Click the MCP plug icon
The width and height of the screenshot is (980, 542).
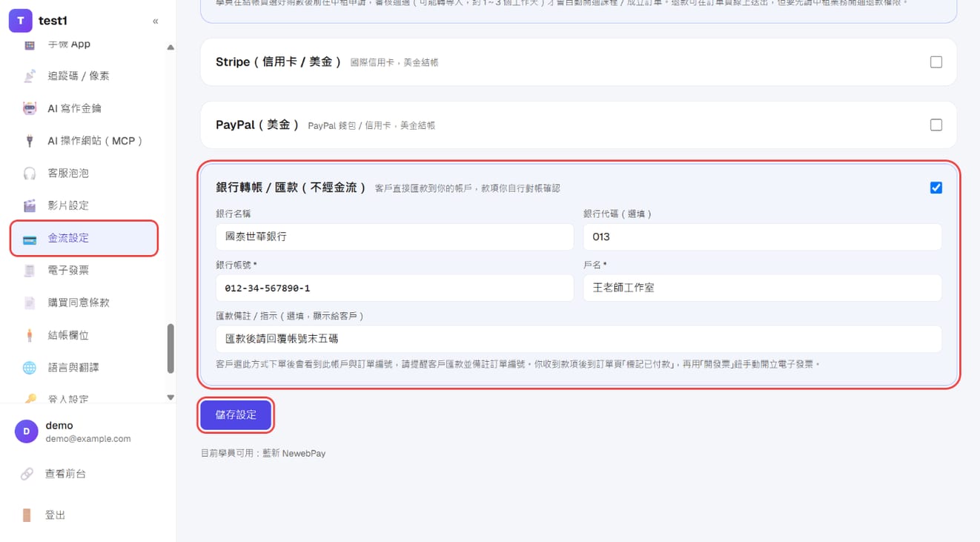coord(30,141)
